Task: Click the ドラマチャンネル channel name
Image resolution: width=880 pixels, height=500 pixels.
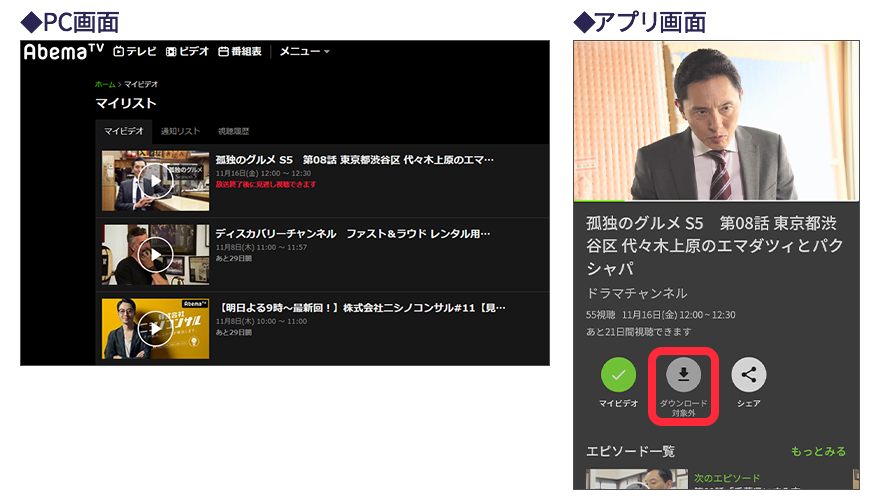Action: pyautogui.click(x=636, y=293)
